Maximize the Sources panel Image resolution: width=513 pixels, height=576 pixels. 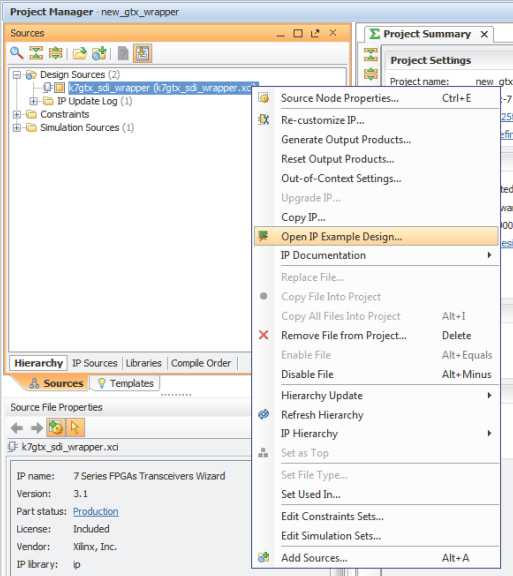pyautogui.click(x=298, y=33)
